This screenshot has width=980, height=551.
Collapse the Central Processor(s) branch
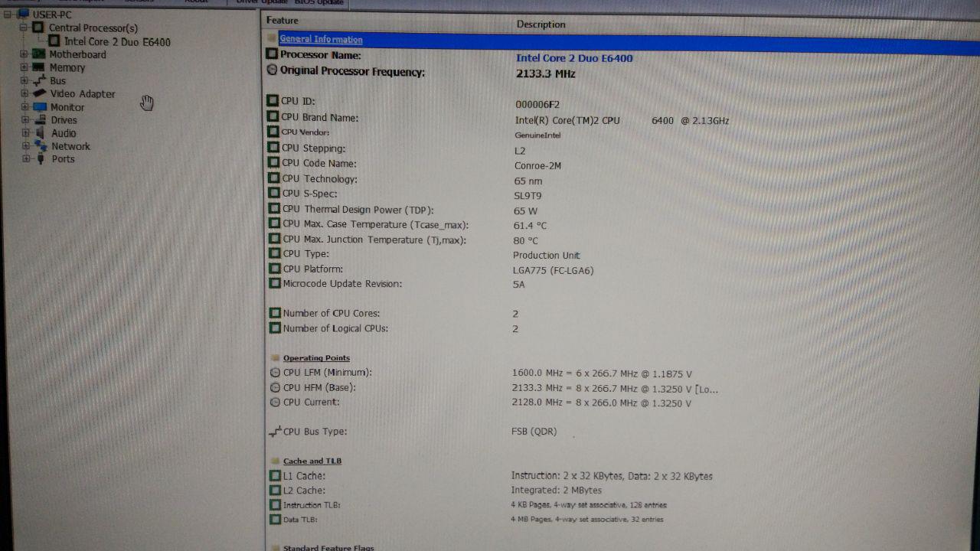(x=23, y=28)
